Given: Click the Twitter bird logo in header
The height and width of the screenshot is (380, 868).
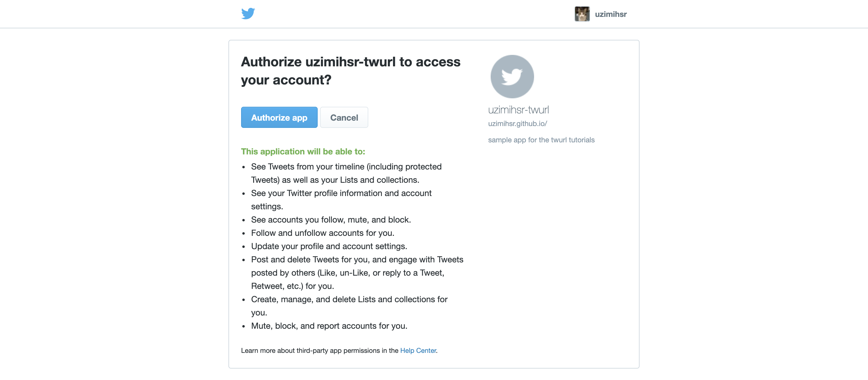Looking at the screenshot, I should click(248, 14).
